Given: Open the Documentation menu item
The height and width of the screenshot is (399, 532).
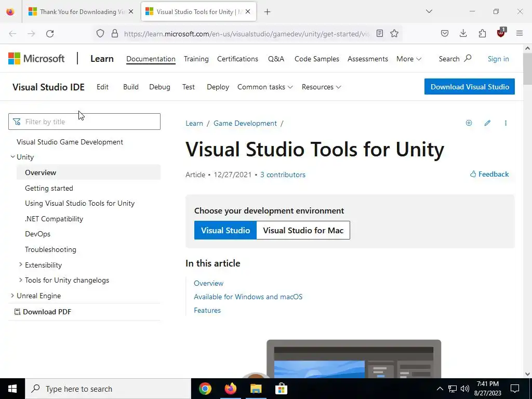Looking at the screenshot, I should (151, 59).
